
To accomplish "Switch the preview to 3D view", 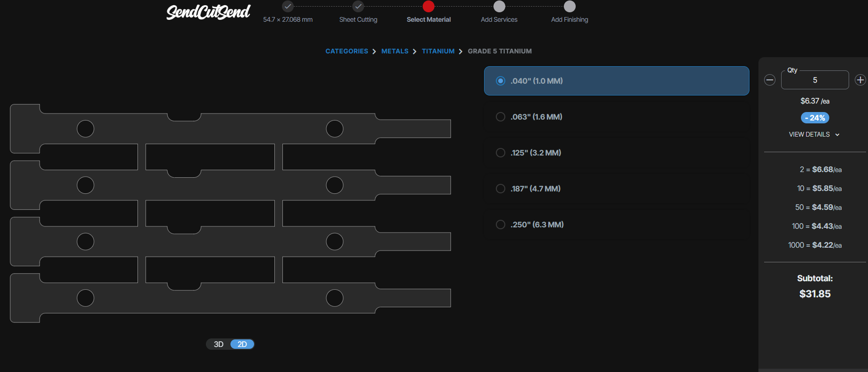I will pyautogui.click(x=219, y=344).
